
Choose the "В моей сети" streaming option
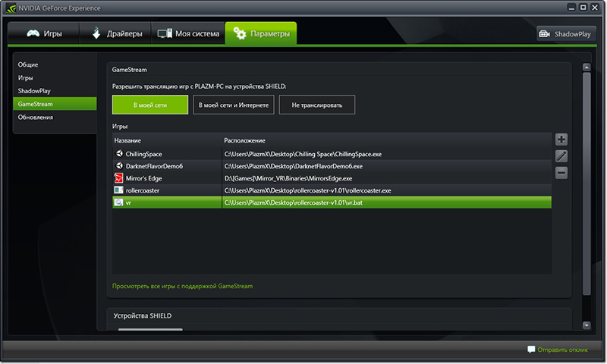[x=150, y=105]
